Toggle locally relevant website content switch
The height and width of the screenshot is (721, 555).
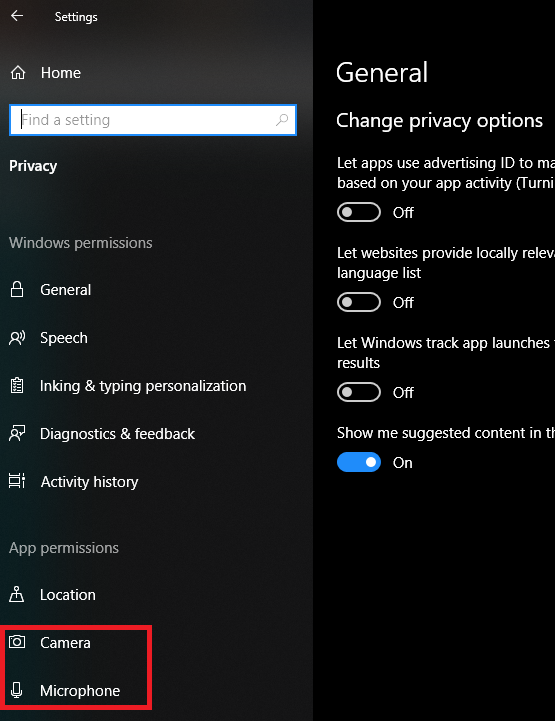(359, 302)
